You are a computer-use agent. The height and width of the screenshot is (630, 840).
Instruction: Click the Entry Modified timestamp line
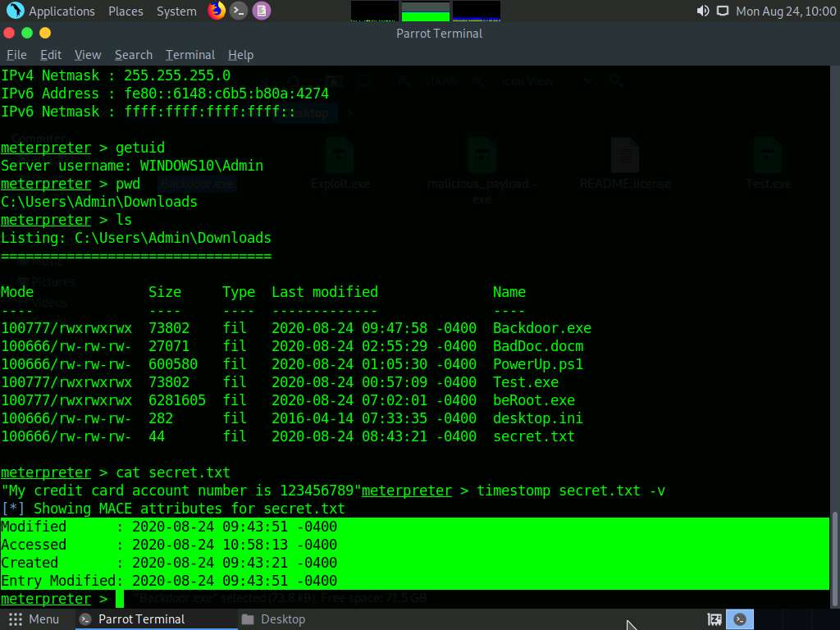169,581
